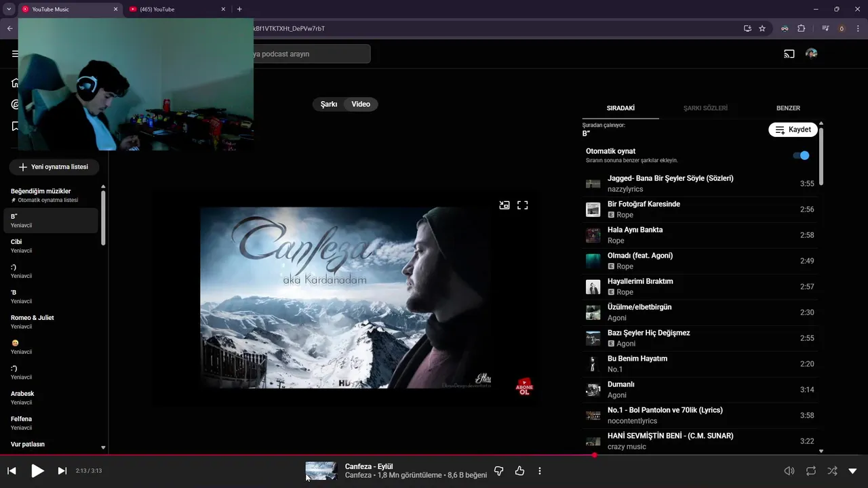The height and width of the screenshot is (488, 868).
Task: Open the Vur patlasın playlist
Action: coord(52,446)
